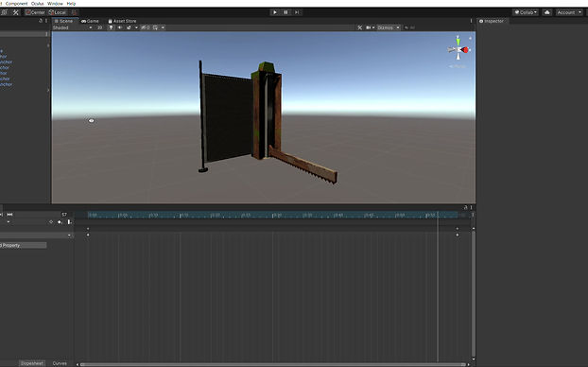Open the Help menu
The width and height of the screenshot is (588, 367).
coord(71,4)
